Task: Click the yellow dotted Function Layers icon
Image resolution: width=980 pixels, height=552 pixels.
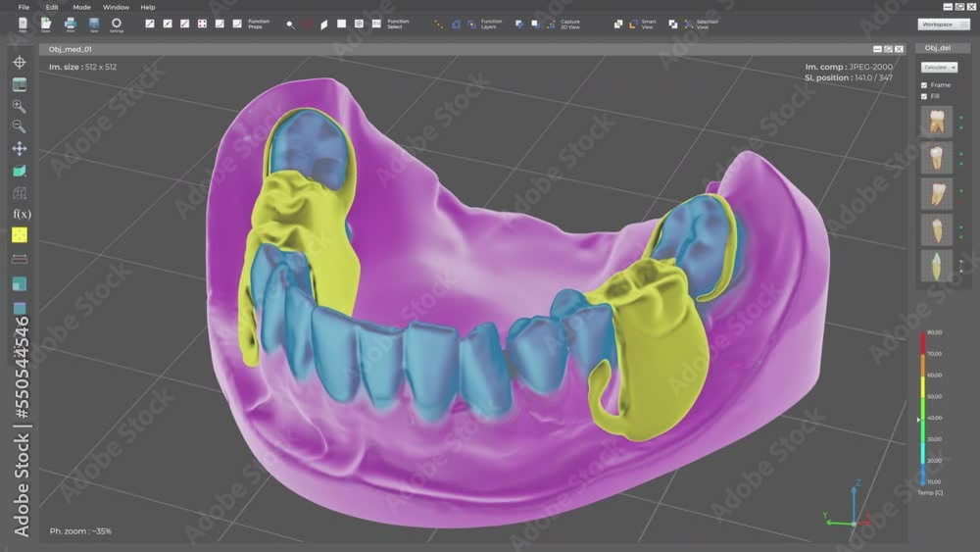Action: (x=438, y=25)
